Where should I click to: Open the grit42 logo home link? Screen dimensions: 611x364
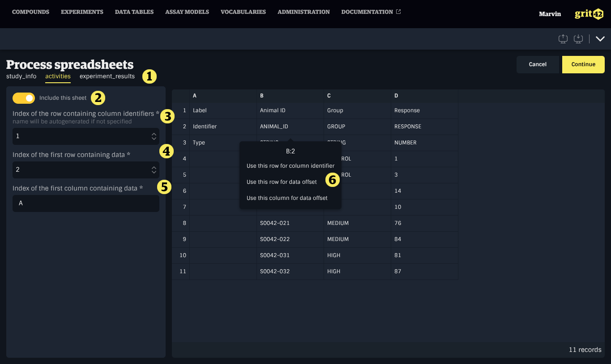pos(589,14)
